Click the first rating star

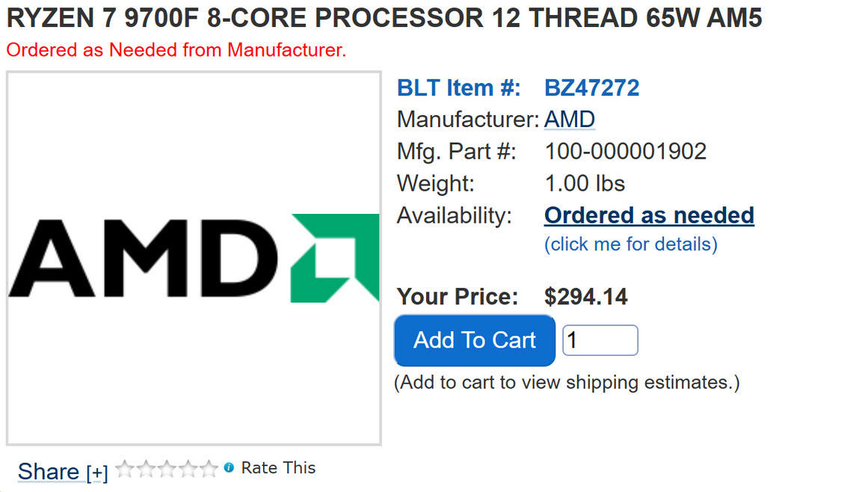point(124,469)
